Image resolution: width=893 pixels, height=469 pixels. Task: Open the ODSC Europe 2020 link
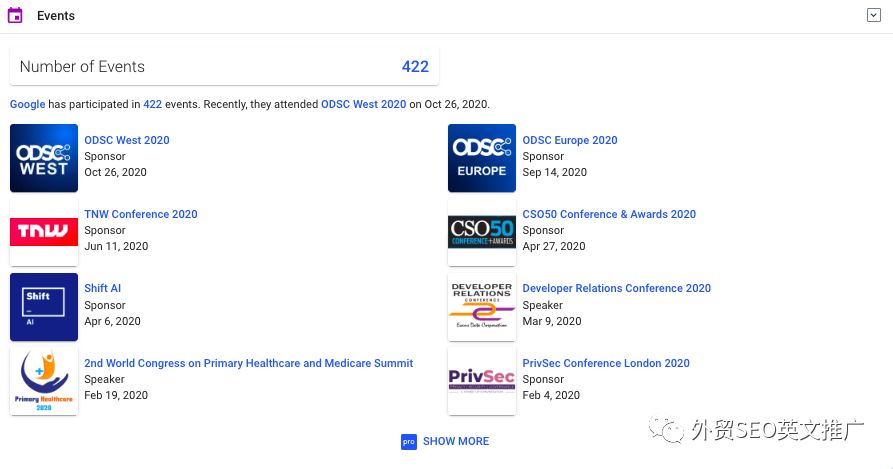coord(570,141)
